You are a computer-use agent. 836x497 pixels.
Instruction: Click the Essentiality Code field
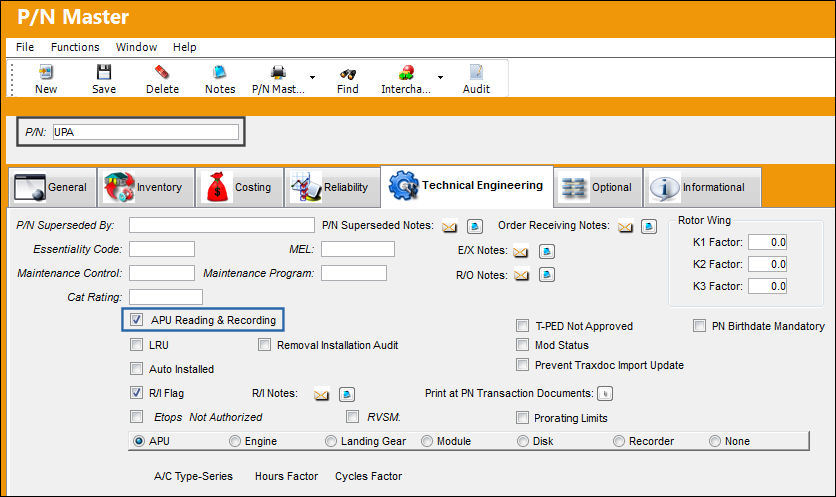(x=162, y=248)
